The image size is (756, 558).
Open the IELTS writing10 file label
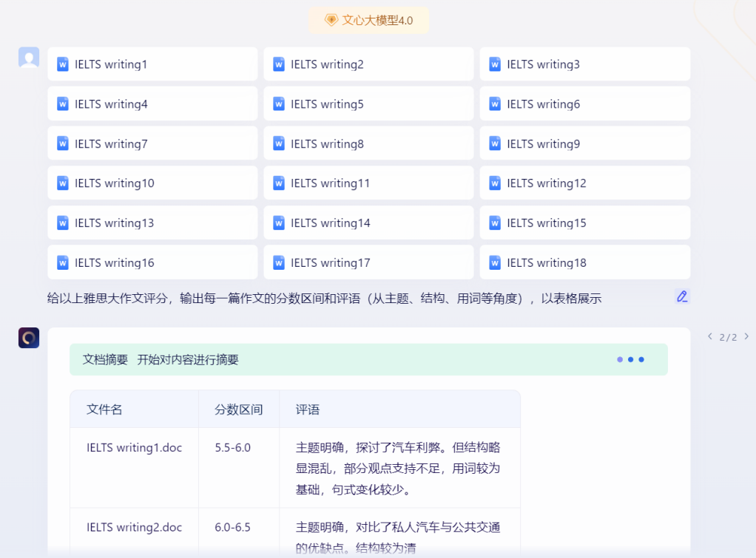114,183
